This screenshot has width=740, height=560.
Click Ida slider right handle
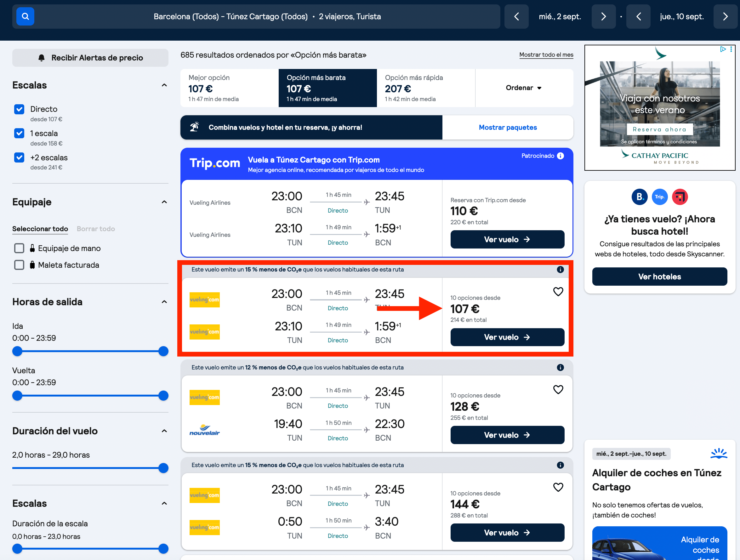pos(163,351)
